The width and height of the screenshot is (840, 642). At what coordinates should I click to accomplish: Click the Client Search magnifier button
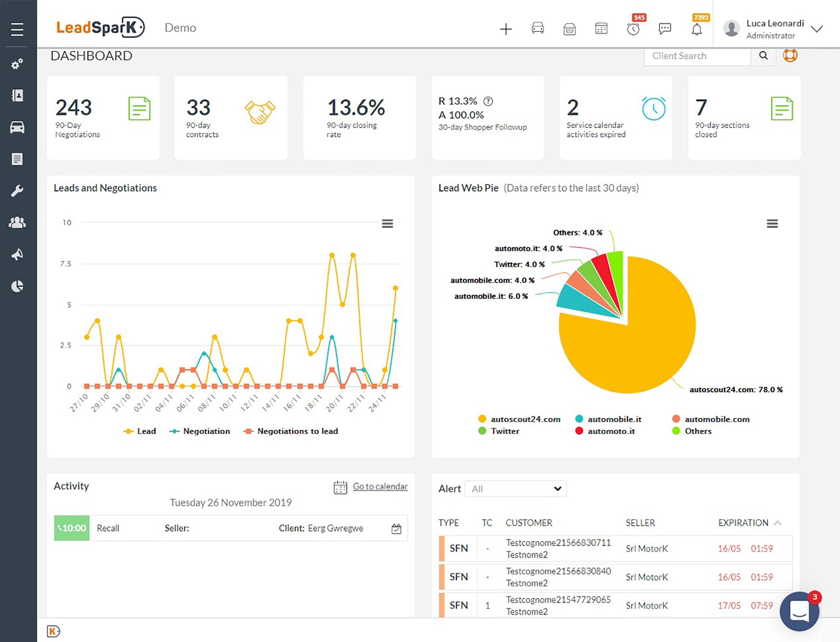pos(763,56)
